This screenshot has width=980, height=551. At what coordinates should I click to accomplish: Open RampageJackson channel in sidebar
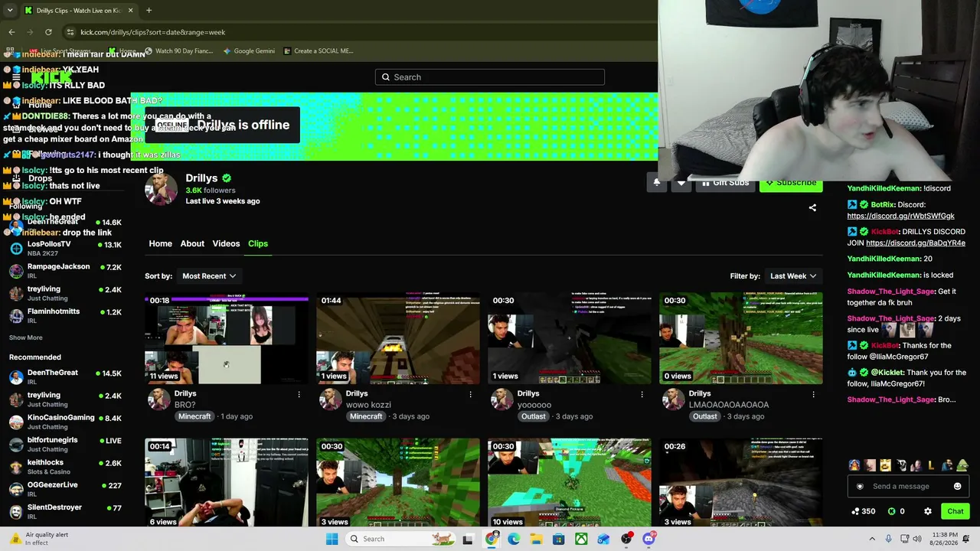tap(65, 271)
